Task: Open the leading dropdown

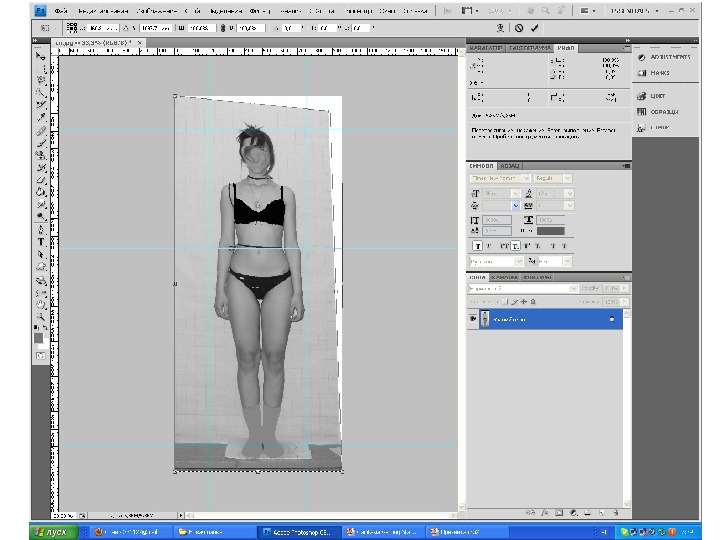Action: (x=569, y=193)
